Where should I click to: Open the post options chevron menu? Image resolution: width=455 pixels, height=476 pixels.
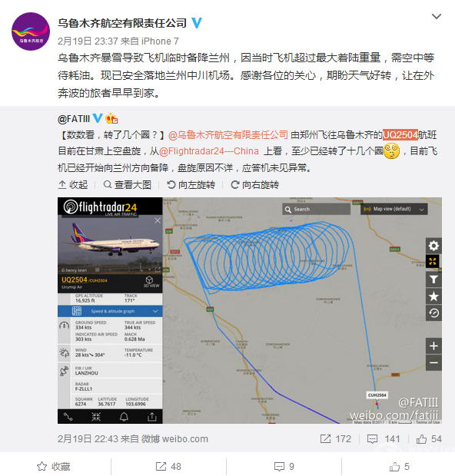click(x=437, y=16)
